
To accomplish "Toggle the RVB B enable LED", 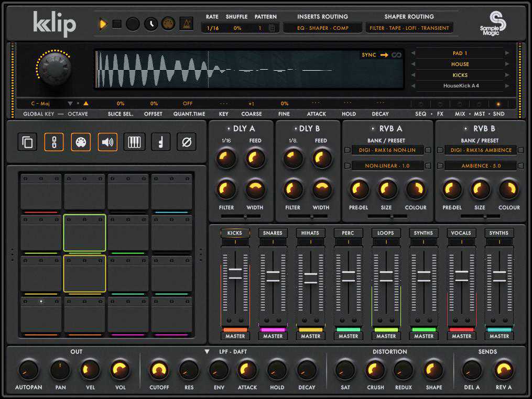I will click(x=465, y=129).
